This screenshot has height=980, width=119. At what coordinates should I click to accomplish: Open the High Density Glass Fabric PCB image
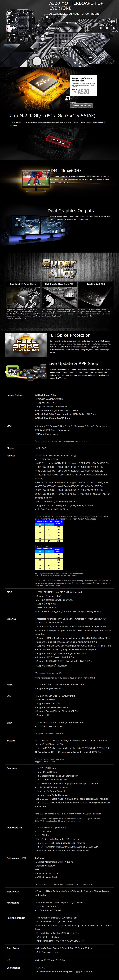coord(59,297)
